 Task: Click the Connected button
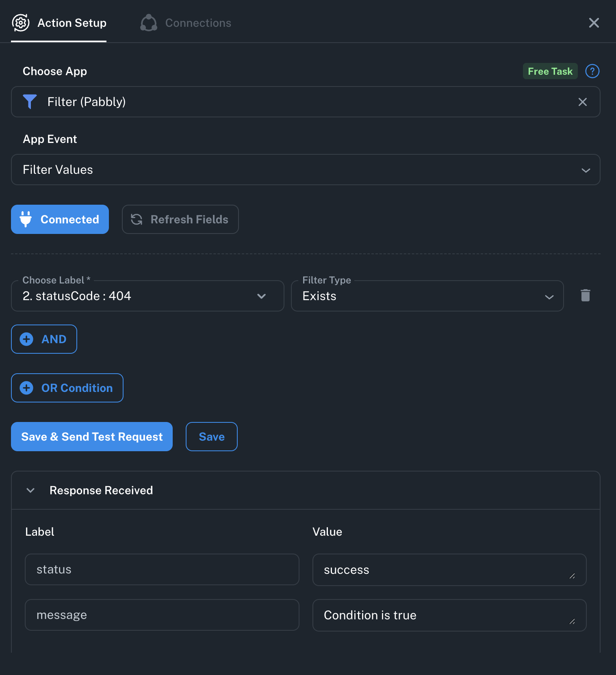point(60,220)
